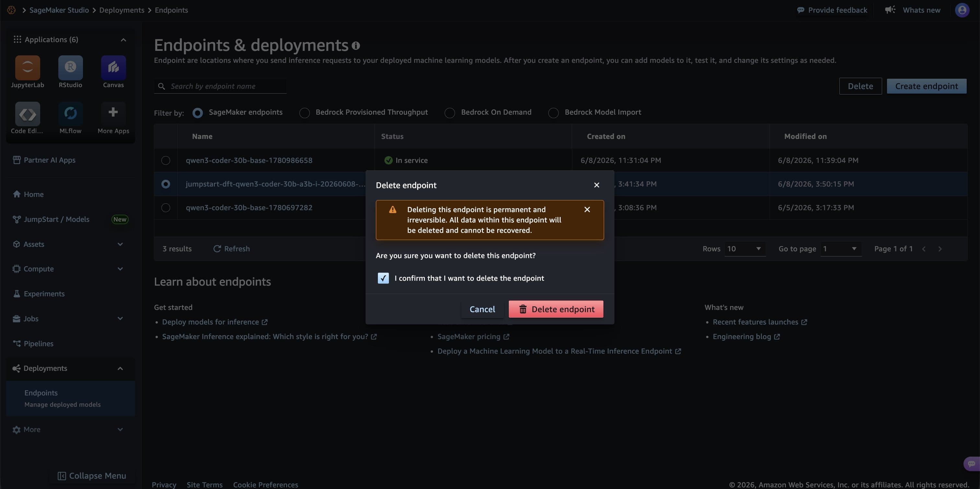Cancel the Delete endpoint dialog
Screen dimensions: 980x489
tap(482, 309)
